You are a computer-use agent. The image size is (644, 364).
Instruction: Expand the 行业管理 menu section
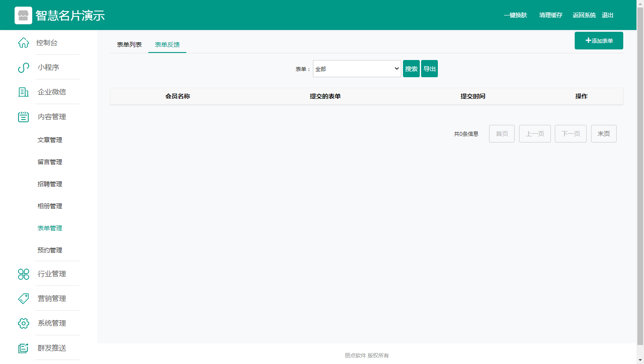point(52,274)
